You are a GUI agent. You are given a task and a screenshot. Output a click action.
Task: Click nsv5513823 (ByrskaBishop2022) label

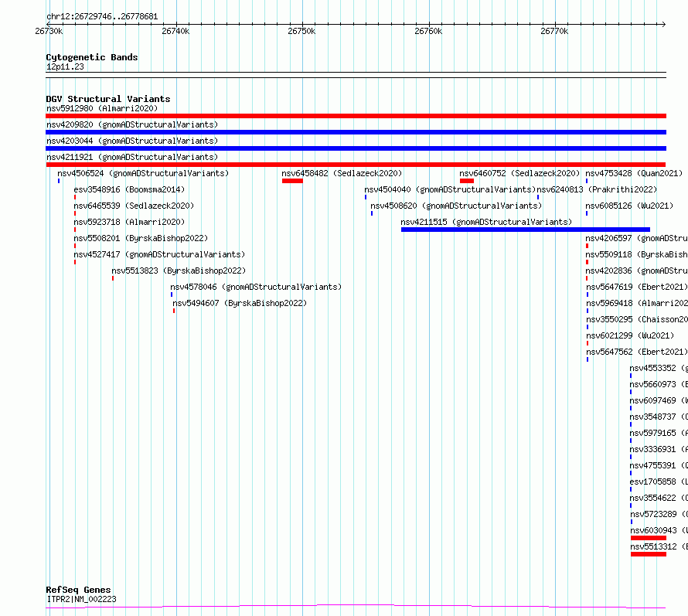tap(179, 271)
